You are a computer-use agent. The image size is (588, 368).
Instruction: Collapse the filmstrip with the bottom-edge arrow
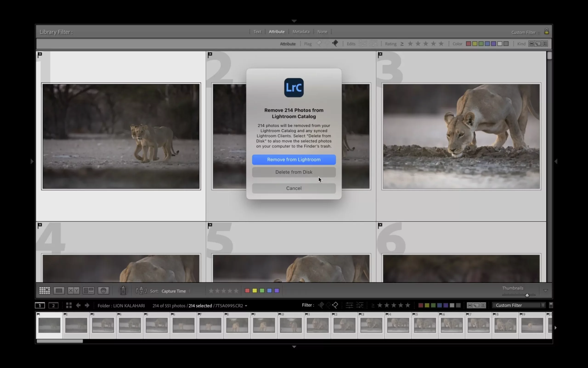click(x=294, y=347)
